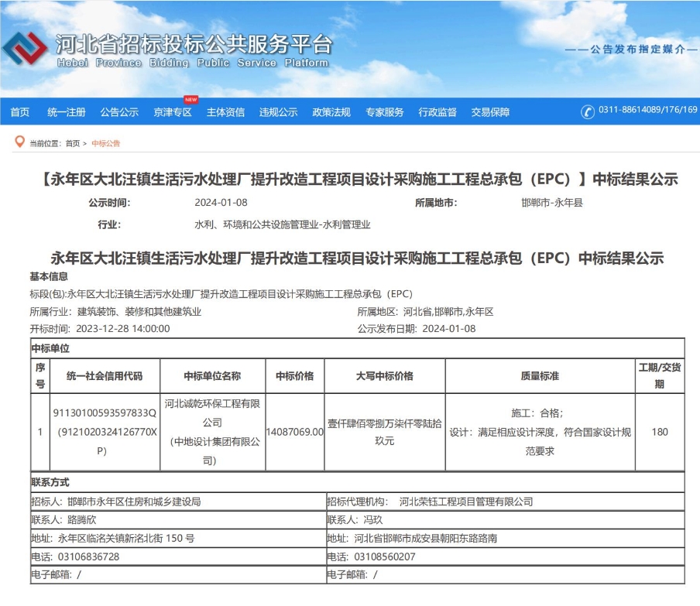Image resolution: width=700 pixels, height=606 pixels.
Task: Select 专家服务 in the navigation bar
Action: [385, 112]
